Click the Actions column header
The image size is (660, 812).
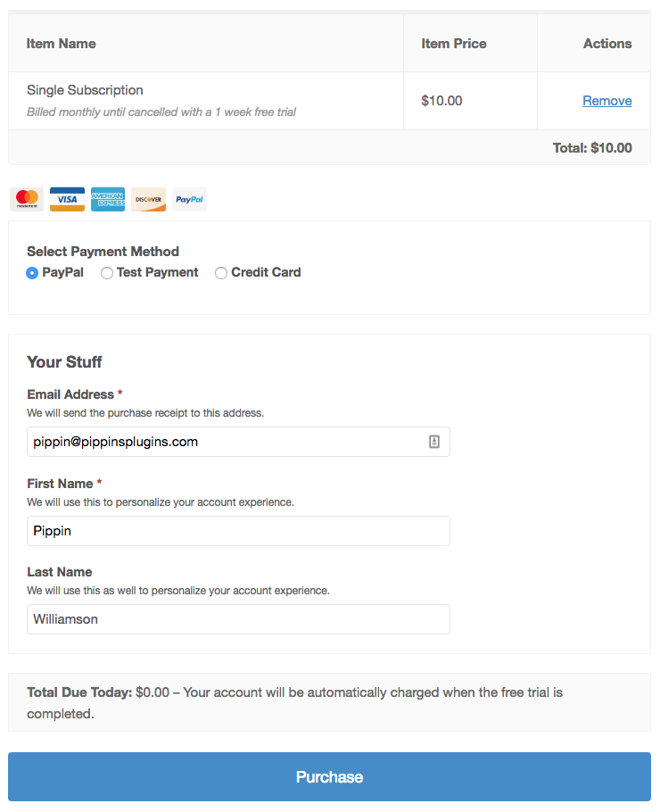607,44
